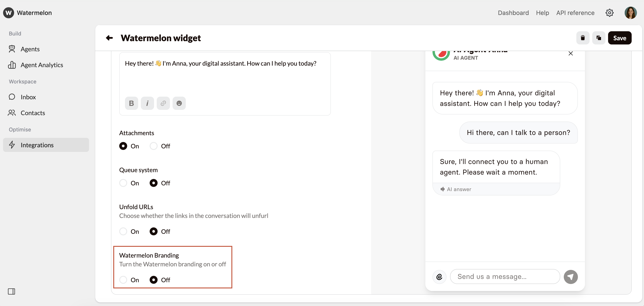Viewport: 644px width, 306px height.
Task: Insert a link via the link icon
Action: click(163, 103)
